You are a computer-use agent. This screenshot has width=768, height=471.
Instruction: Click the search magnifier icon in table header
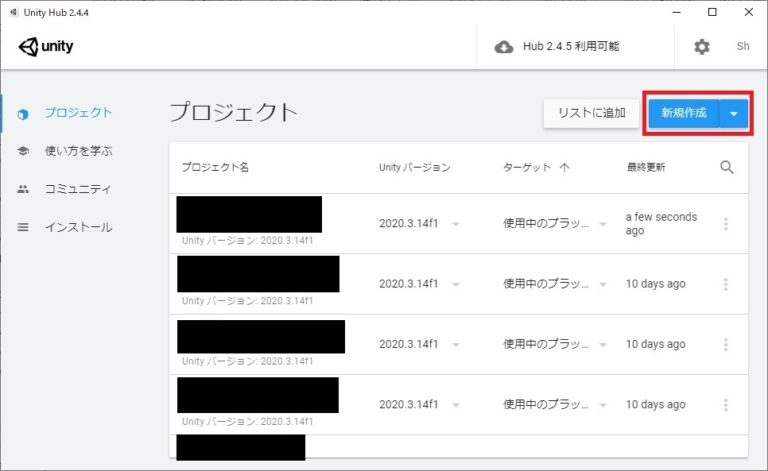tap(727, 167)
